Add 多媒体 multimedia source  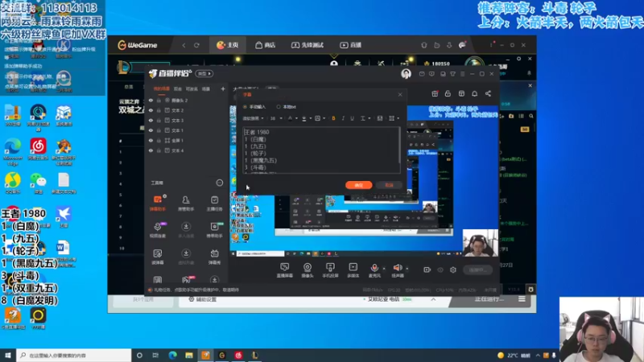click(353, 270)
